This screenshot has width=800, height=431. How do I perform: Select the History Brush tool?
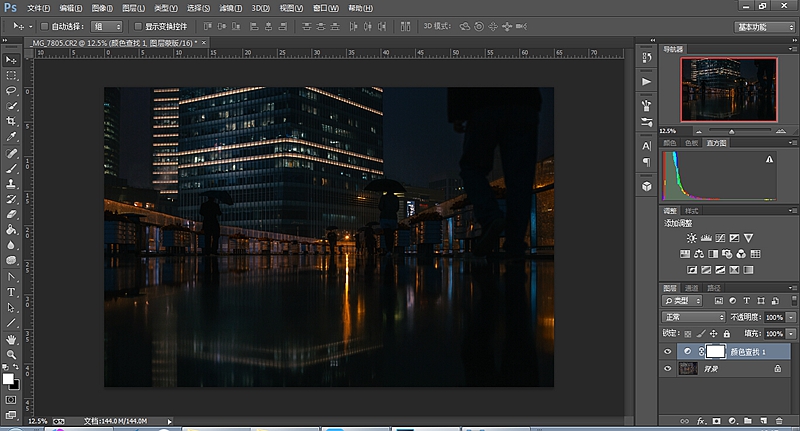[x=11, y=199]
